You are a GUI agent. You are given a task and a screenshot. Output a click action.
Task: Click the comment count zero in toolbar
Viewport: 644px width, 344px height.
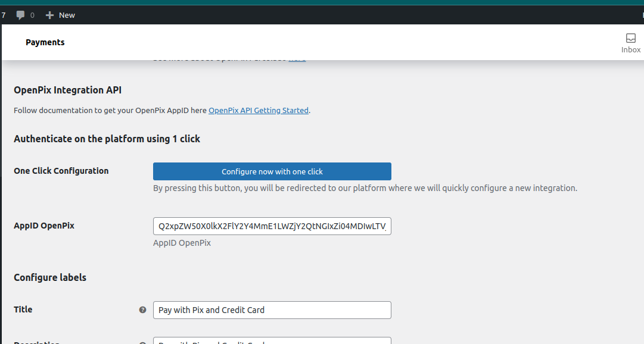point(32,15)
